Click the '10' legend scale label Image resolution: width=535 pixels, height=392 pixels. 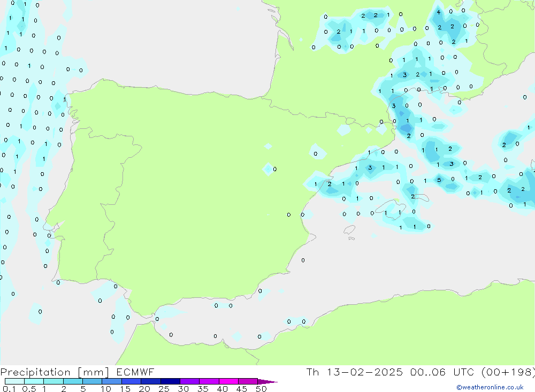pos(106,389)
